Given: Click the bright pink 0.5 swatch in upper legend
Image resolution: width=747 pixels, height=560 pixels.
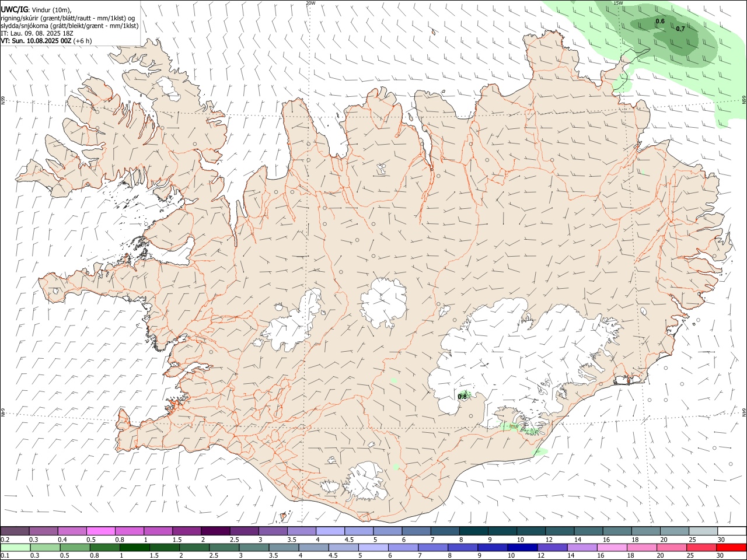Looking at the screenshot, I should tap(101, 531).
